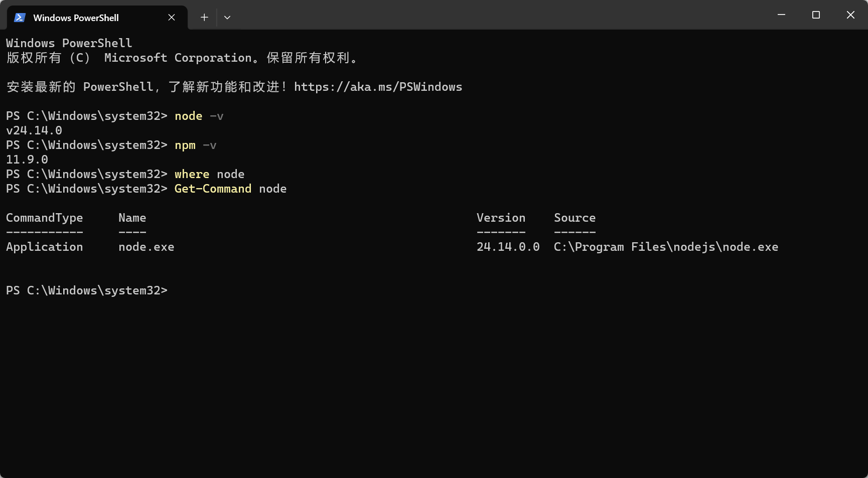The image size is (868, 478).
Task: Click the Microsoft Corporation copyright line
Action: tap(183, 58)
